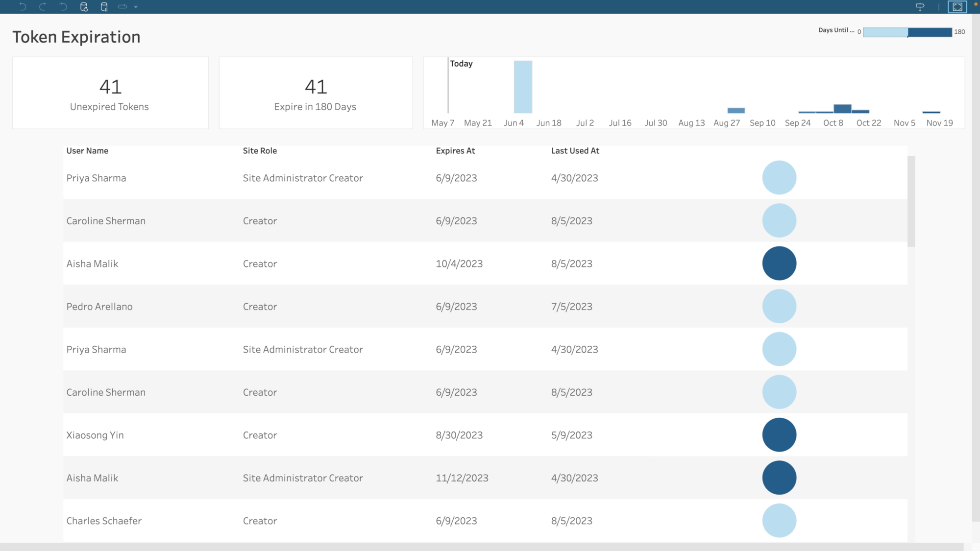Viewport: 980px width, 551px height.
Task: Click the second save icon in toolbar
Action: coord(104,6)
